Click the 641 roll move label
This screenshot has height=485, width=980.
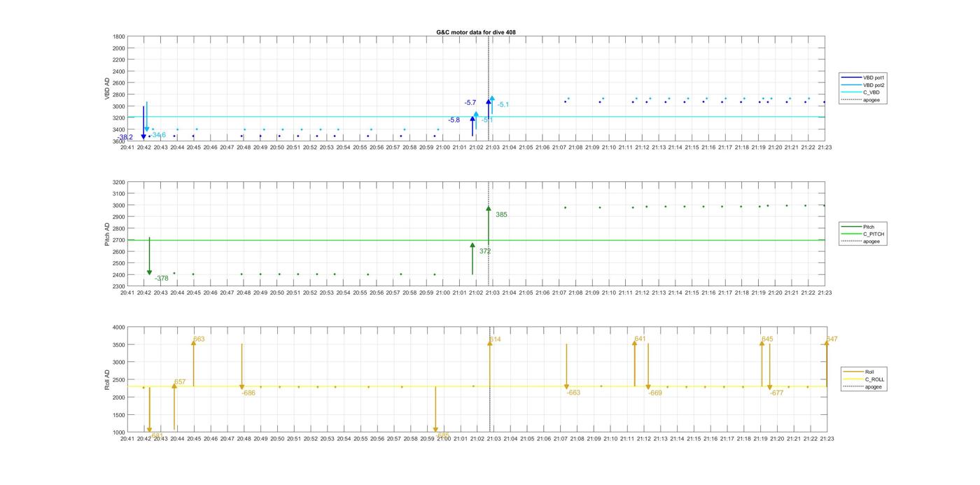(640, 339)
